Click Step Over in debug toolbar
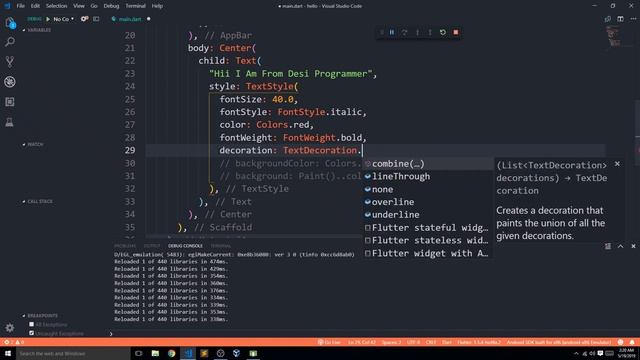Viewport: 640px width, 360px height. 404,32
